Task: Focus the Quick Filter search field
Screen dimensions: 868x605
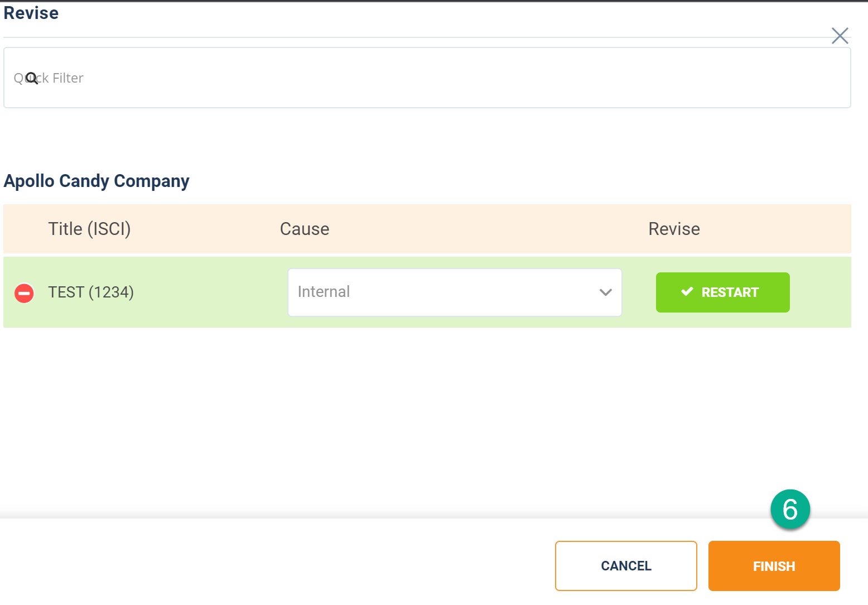Action: click(427, 78)
